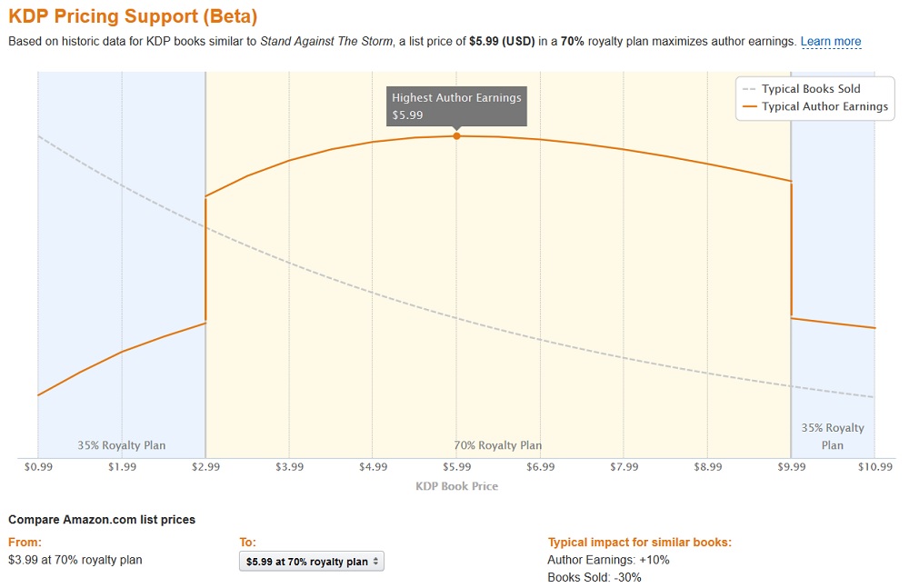Click the $10.99 price axis label
The height and width of the screenshot is (588, 909).
(874, 467)
